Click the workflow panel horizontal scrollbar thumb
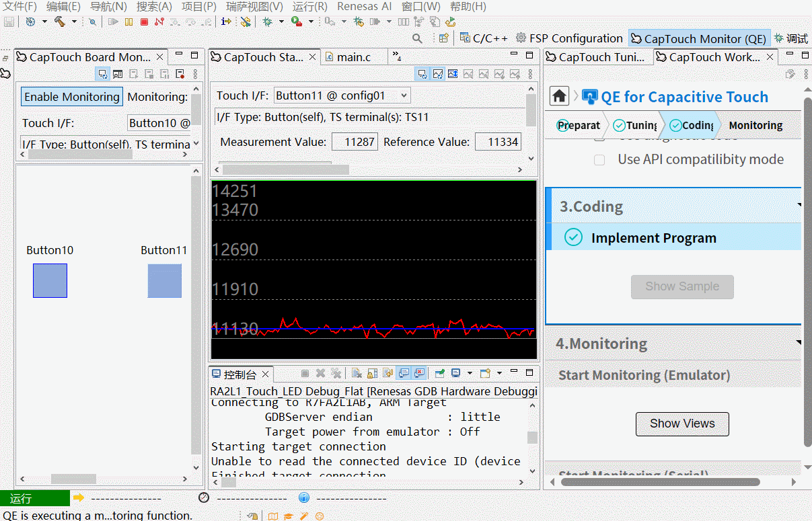This screenshot has width=812, height=521. coord(661,482)
